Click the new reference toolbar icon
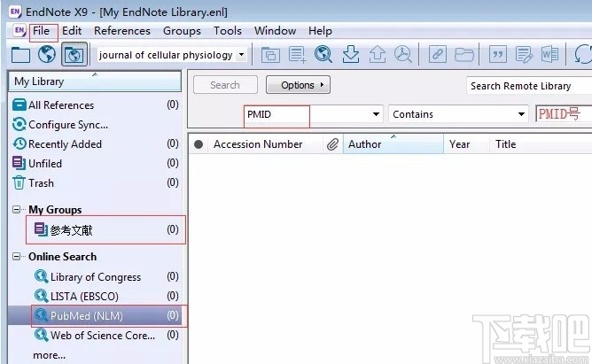The image size is (592, 364). [x=297, y=55]
